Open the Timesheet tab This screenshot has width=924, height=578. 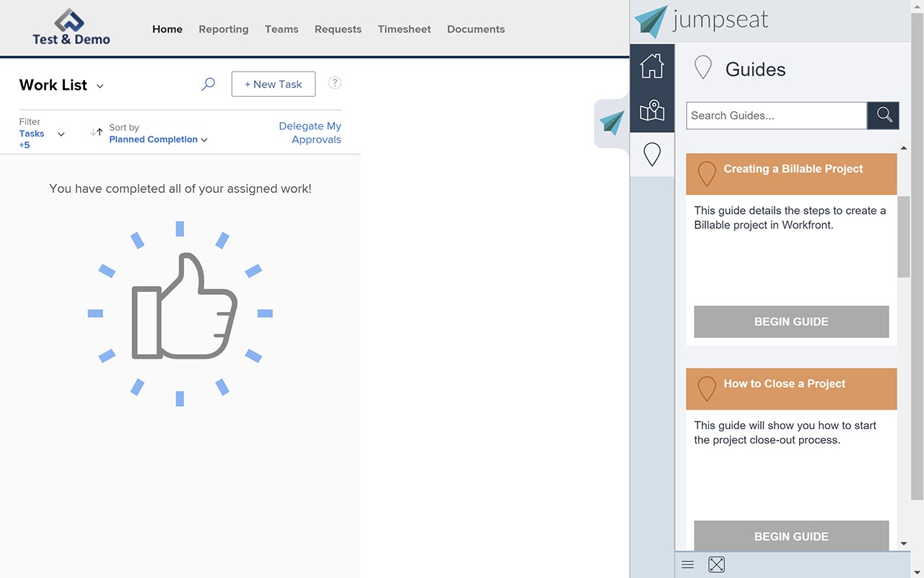404,29
